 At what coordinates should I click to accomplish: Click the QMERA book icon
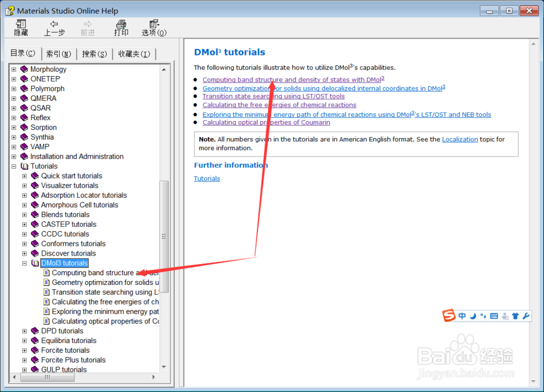[x=24, y=98]
